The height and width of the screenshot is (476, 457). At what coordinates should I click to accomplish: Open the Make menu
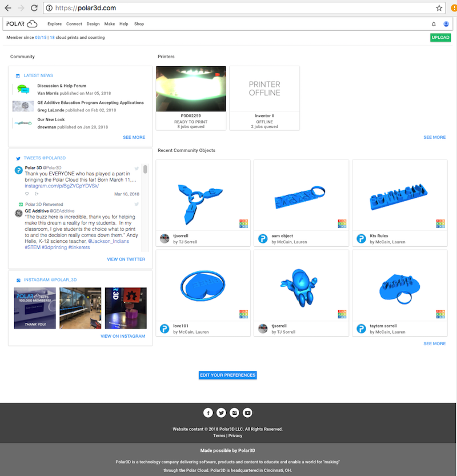110,24
